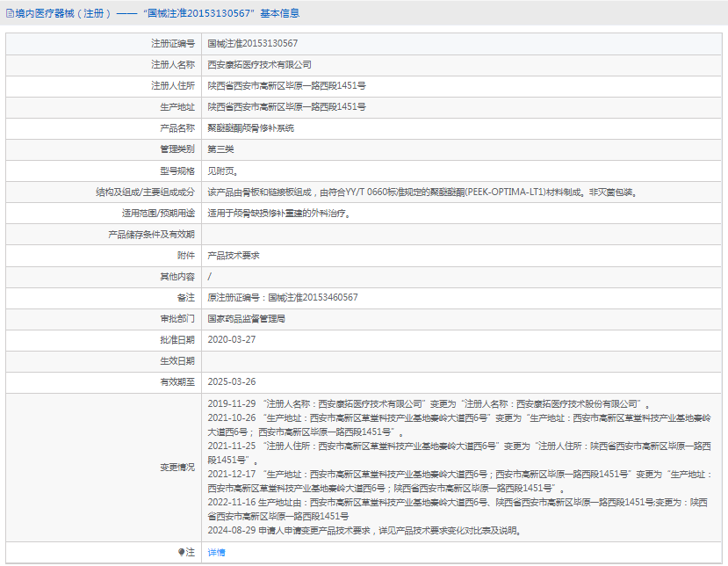Select the 批准日期 row label
This screenshot has width=728, height=566.
177,340
